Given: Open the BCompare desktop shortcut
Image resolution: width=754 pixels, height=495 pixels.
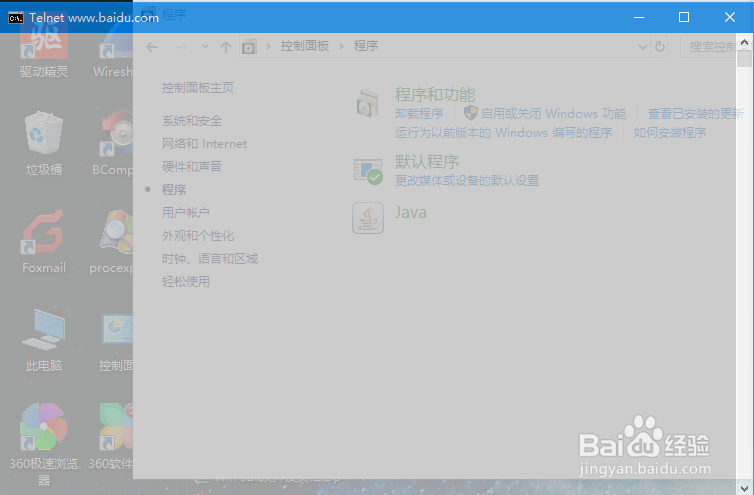Looking at the screenshot, I should click(113, 143).
